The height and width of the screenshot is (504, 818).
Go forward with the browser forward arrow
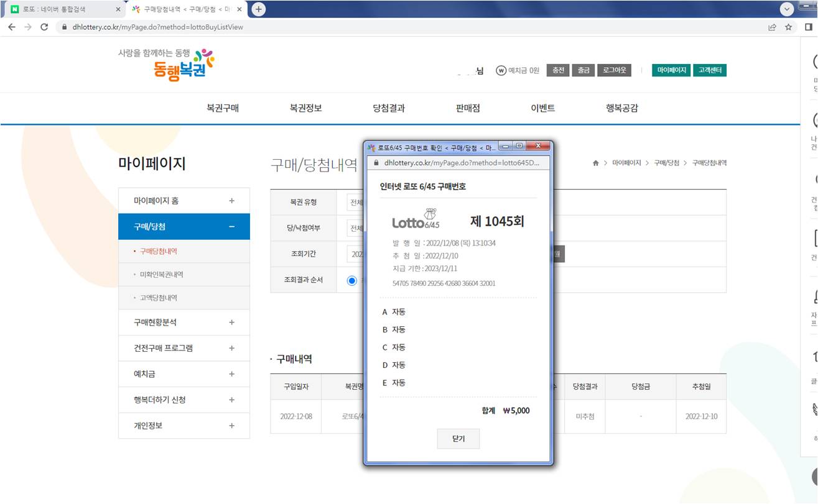point(28,27)
